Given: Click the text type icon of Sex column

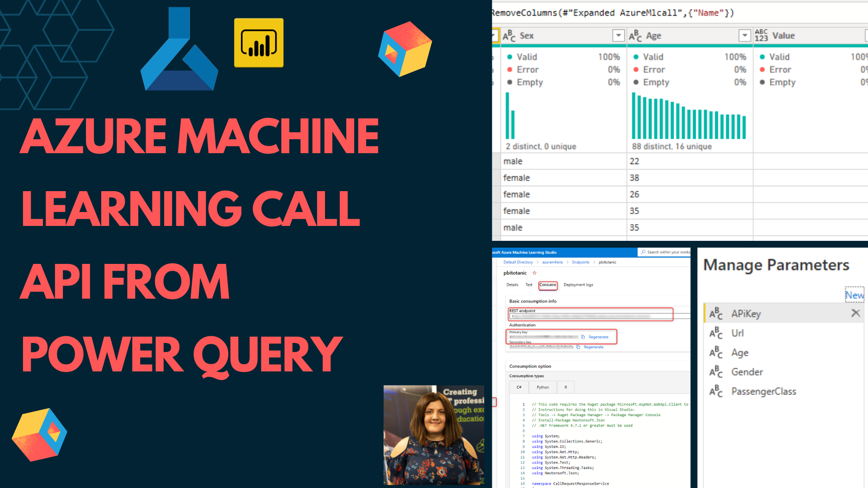Looking at the screenshot, I should click(509, 36).
